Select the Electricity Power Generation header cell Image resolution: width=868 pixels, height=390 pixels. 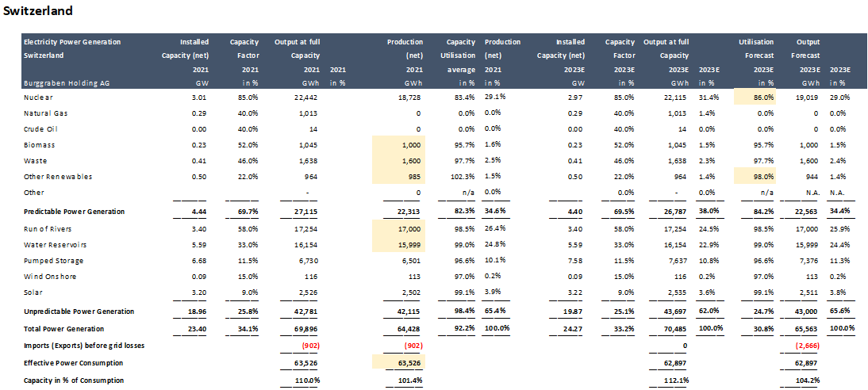(72, 42)
